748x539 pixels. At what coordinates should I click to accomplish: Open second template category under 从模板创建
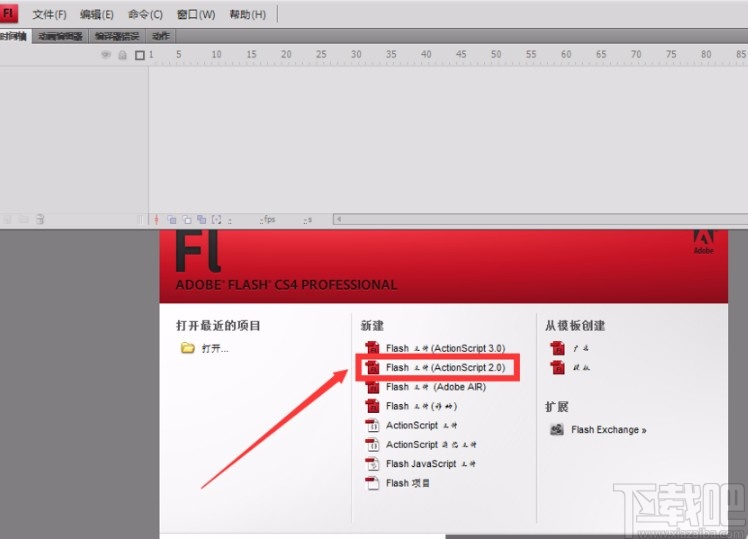coord(581,367)
